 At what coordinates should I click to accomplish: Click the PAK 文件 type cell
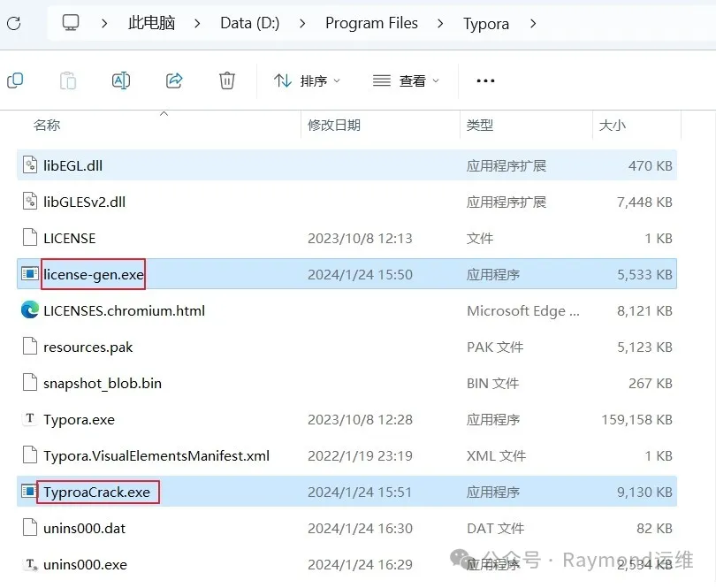[495, 347]
